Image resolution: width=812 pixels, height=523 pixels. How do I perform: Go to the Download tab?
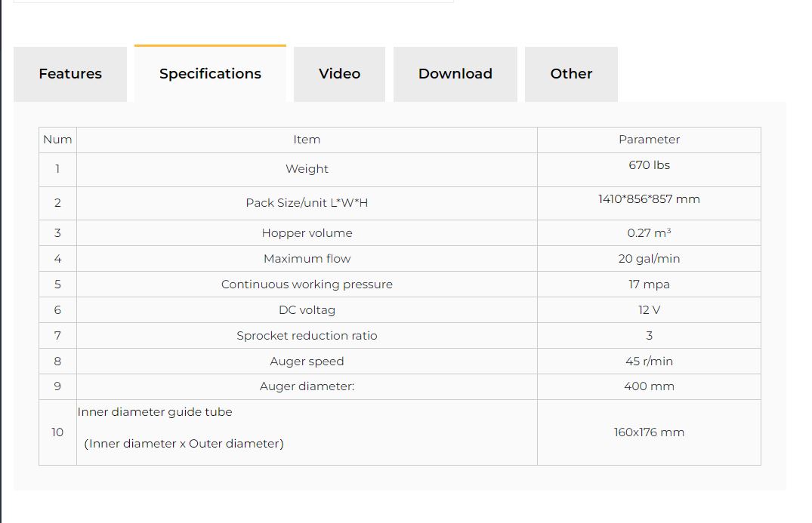(x=455, y=74)
